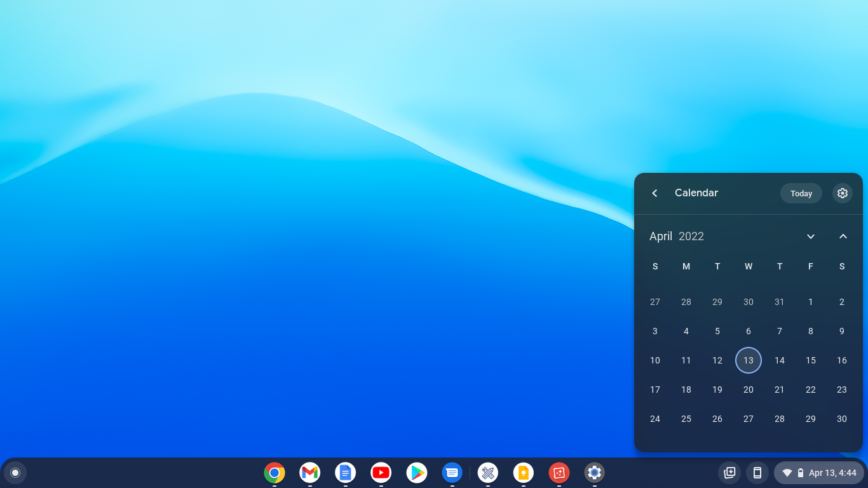
Task: Select April 8 in the calendar
Action: [x=811, y=331]
